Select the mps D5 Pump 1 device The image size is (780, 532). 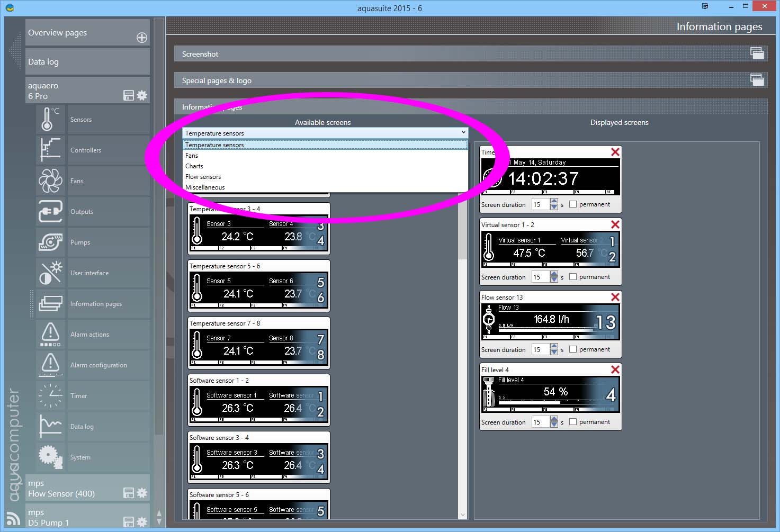click(x=87, y=516)
